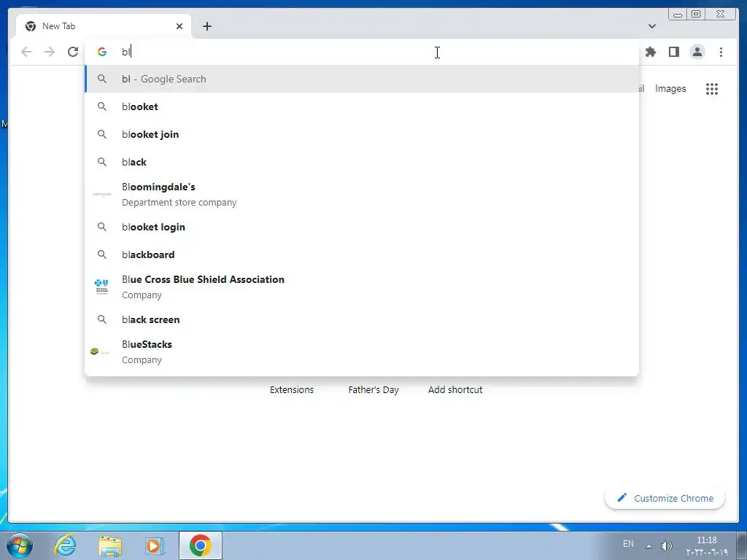Open the Extensions puzzle icon
This screenshot has height=560, width=747.
coord(650,52)
